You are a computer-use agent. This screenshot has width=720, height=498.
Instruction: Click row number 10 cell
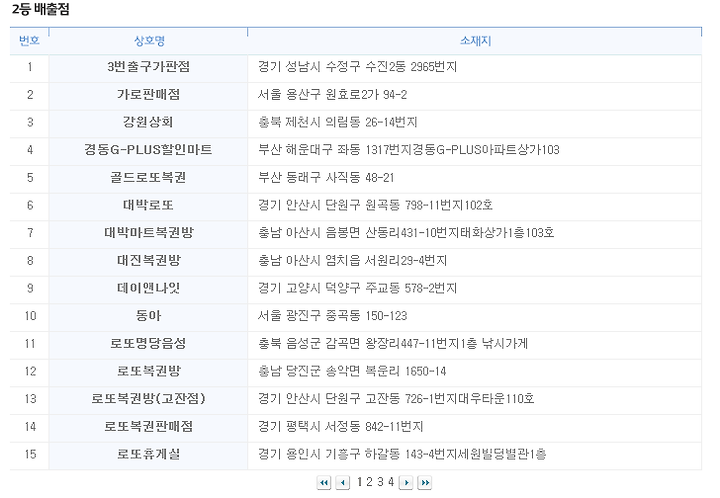29,316
